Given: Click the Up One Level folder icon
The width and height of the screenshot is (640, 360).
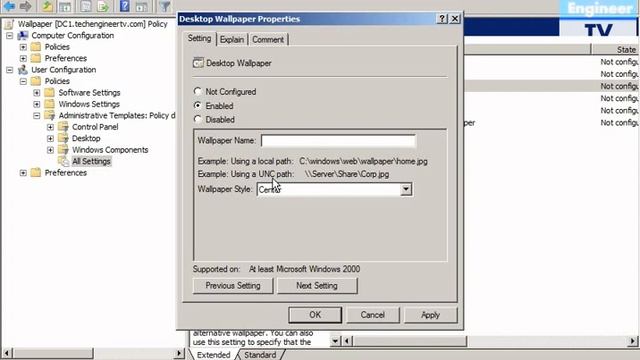Looking at the screenshot, I should [x=48, y=6].
